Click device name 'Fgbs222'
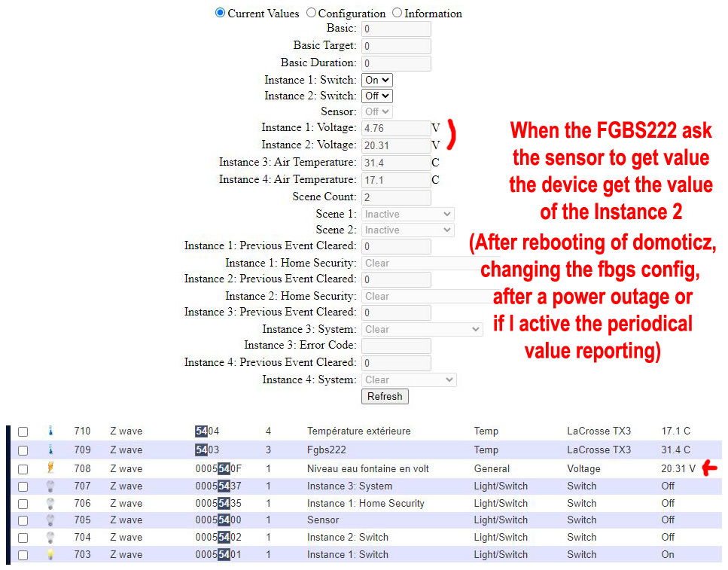The width and height of the screenshot is (728, 570). pos(327,450)
